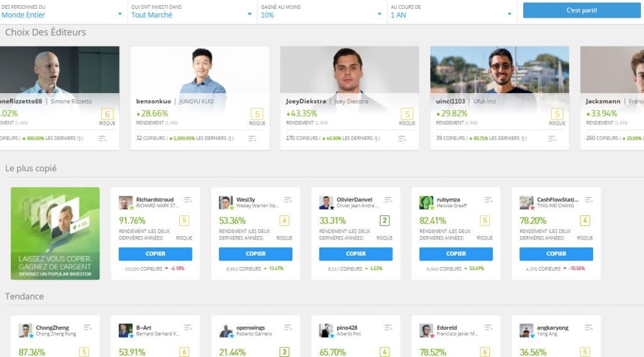Open JoeyDiekstra profile photo
The height and width of the screenshot is (357, 644).
click(350, 70)
